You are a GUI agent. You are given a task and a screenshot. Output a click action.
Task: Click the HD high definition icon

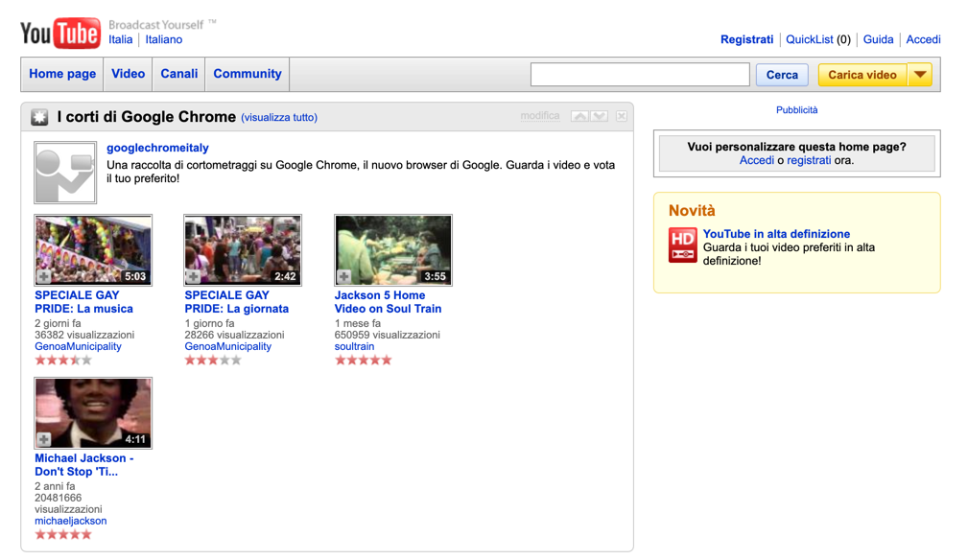coord(682,245)
